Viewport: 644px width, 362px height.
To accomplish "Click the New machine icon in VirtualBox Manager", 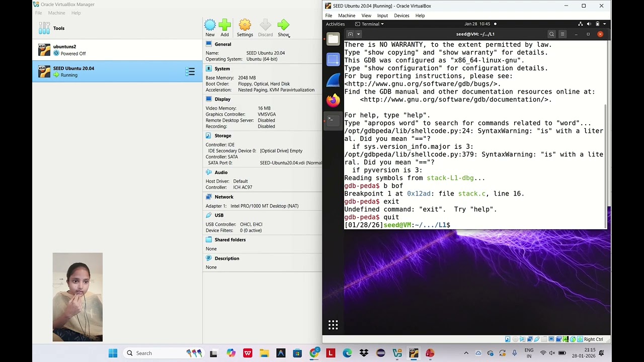I will (x=210, y=25).
